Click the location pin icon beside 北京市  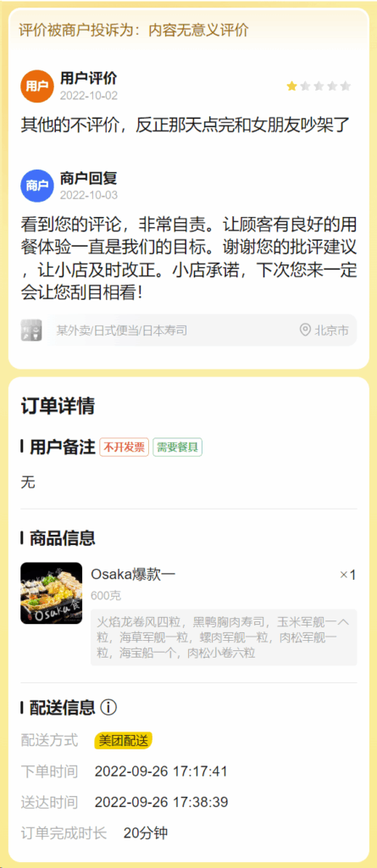click(305, 331)
